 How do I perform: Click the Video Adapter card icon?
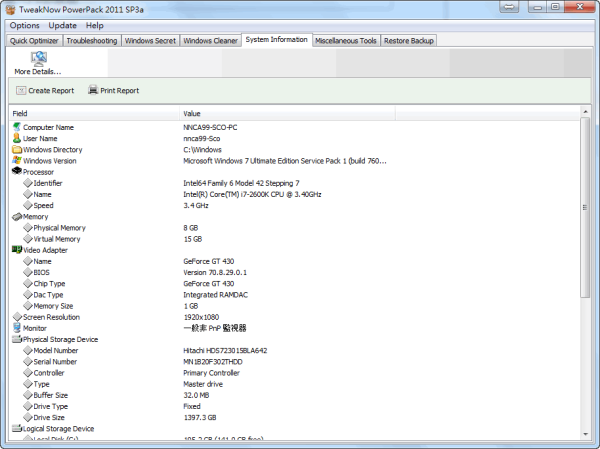pyautogui.click(x=17, y=250)
